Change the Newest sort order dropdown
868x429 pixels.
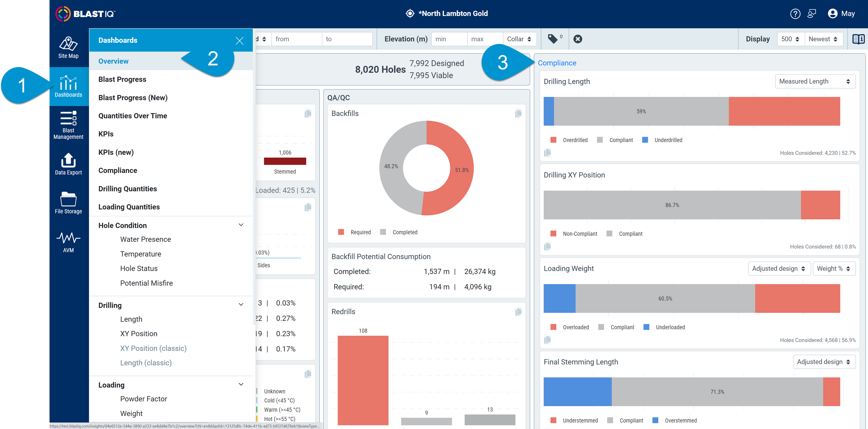tap(823, 39)
